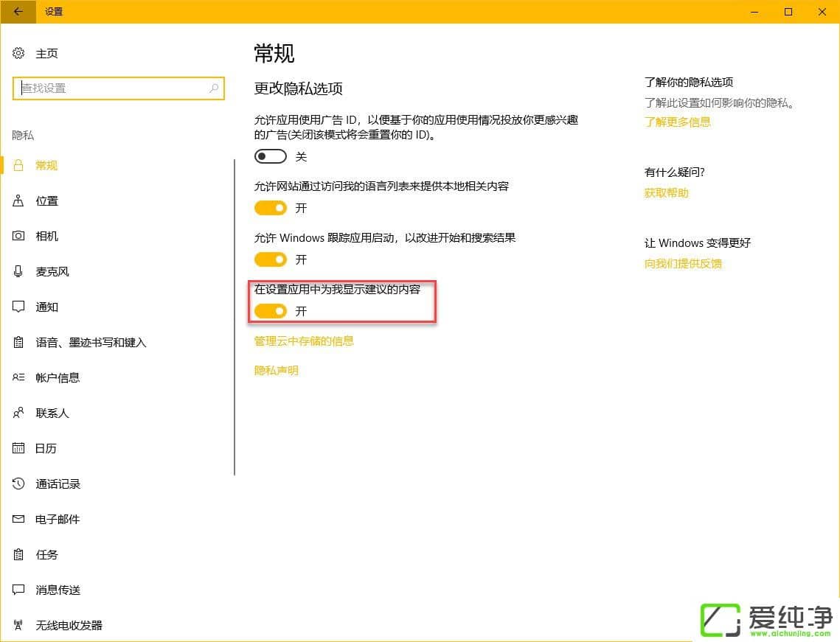Open 位置 (Location) privacy settings
The height and width of the screenshot is (642, 840).
46,200
